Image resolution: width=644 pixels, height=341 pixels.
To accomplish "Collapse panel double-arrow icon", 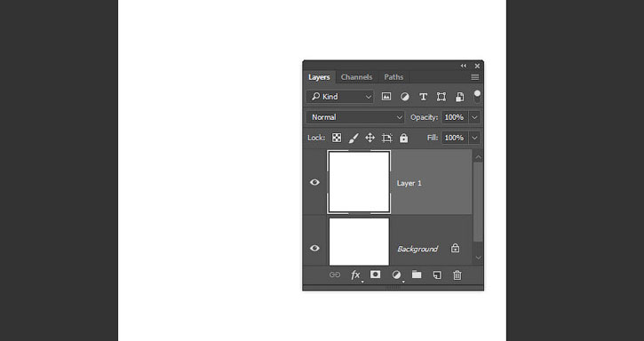I will click(x=464, y=66).
